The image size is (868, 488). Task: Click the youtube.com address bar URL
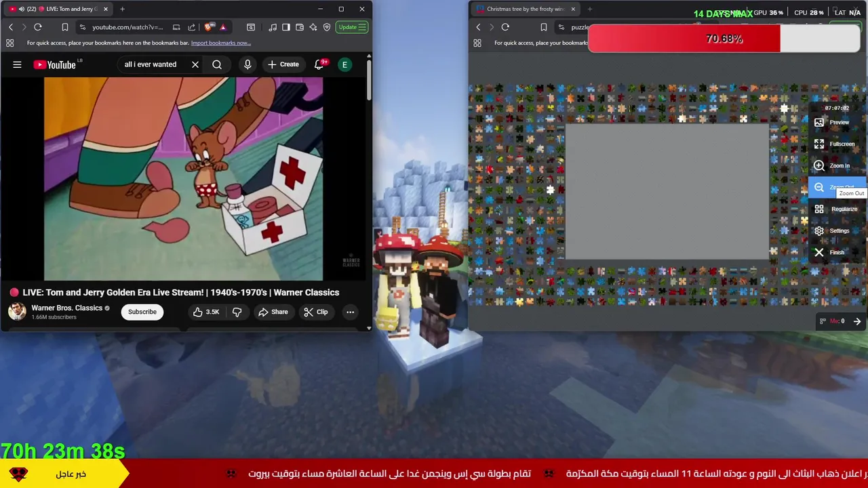coord(127,27)
